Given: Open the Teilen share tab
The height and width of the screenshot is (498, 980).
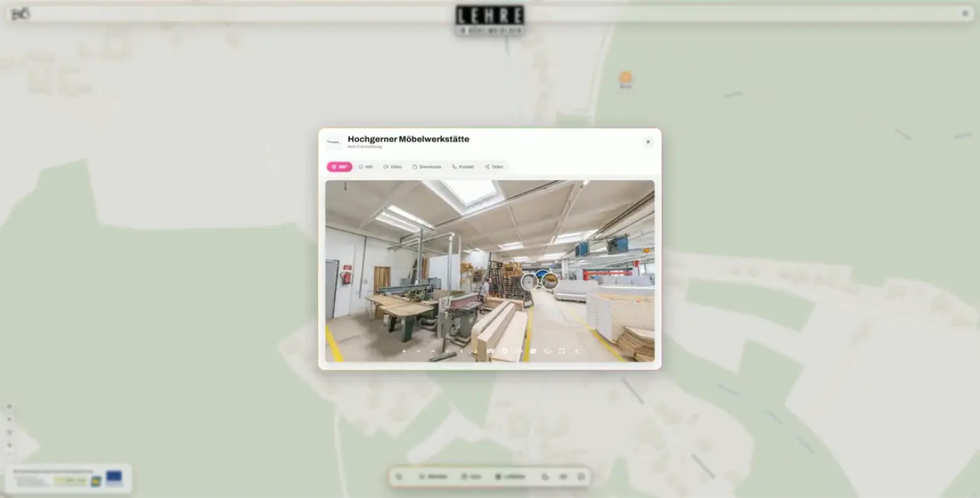Looking at the screenshot, I should point(494,167).
